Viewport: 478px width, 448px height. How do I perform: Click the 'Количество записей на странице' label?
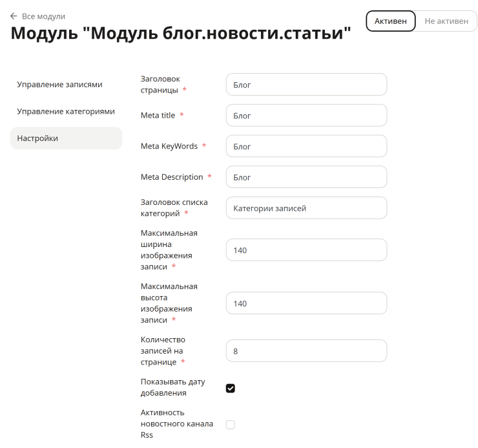[163, 350]
